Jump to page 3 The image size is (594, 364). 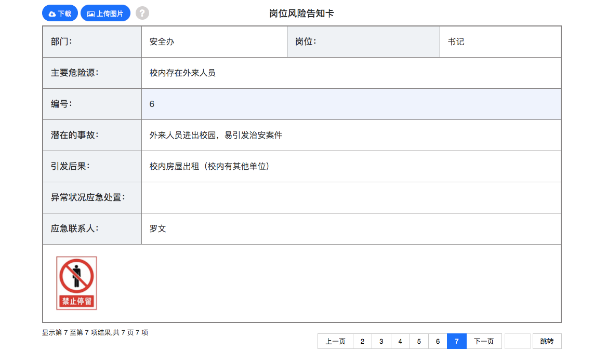[x=381, y=341]
